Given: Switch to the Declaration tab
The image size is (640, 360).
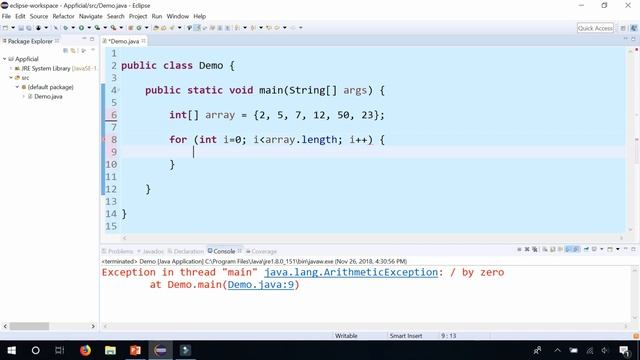Looking at the screenshot, I should (x=186, y=251).
